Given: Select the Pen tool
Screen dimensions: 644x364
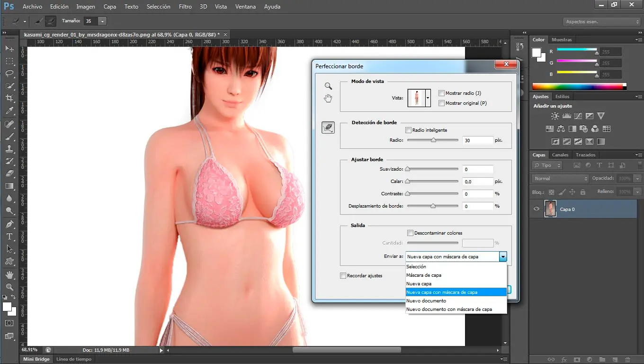Looking at the screenshot, I should (x=9, y=224).
